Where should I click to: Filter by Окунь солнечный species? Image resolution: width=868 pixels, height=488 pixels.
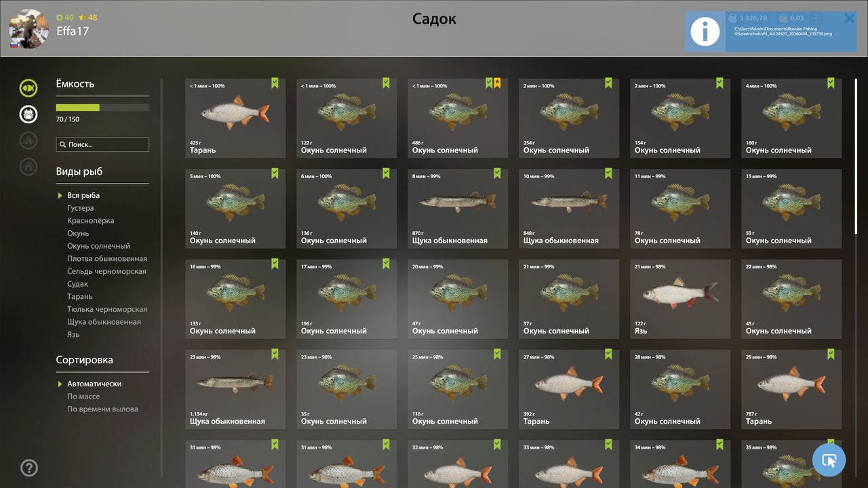[x=98, y=246]
